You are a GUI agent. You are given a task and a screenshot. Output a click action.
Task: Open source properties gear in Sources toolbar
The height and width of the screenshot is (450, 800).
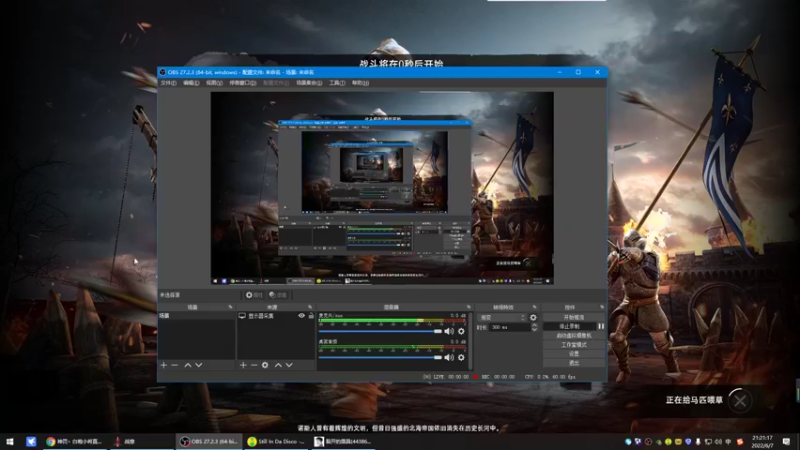[x=265, y=365]
